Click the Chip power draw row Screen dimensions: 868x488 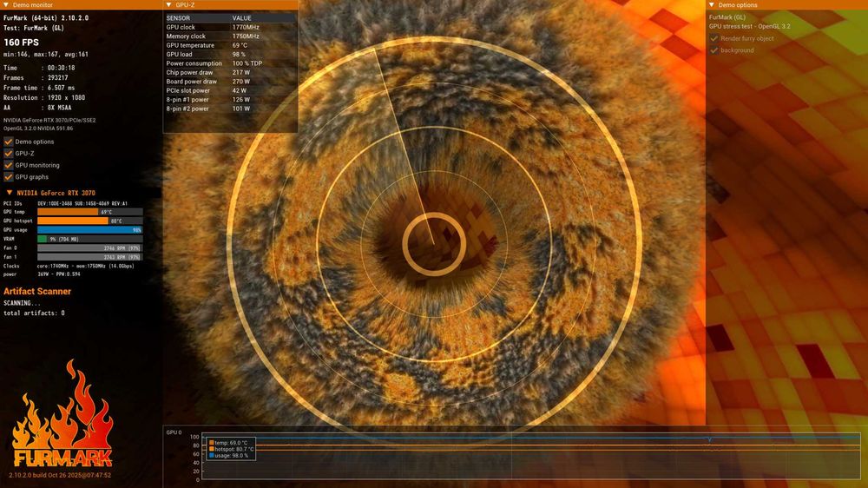(x=230, y=73)
